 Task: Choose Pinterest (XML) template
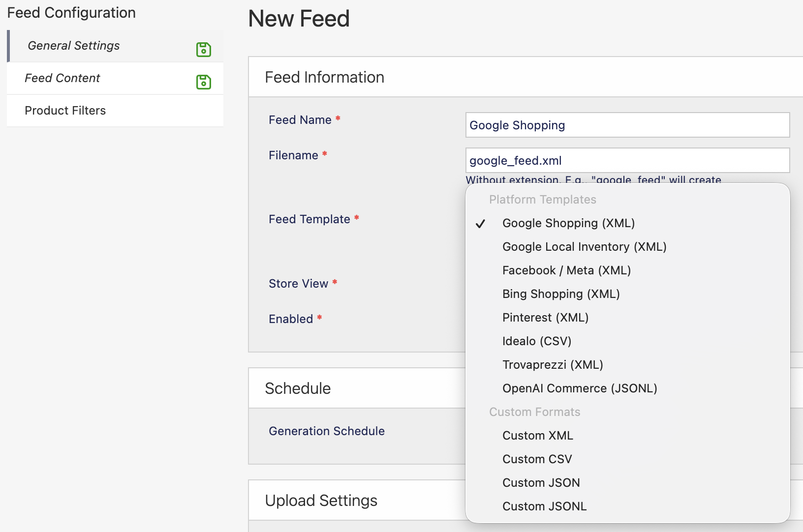[x=627, y=318]
